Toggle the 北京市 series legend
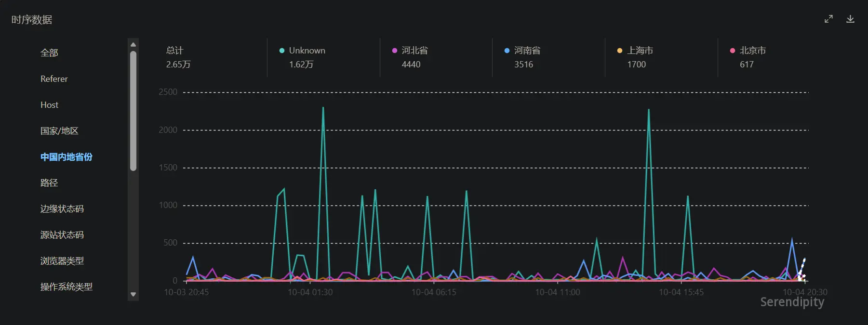Viewport: 868px width, 325px height. click(x=748, y=51)
